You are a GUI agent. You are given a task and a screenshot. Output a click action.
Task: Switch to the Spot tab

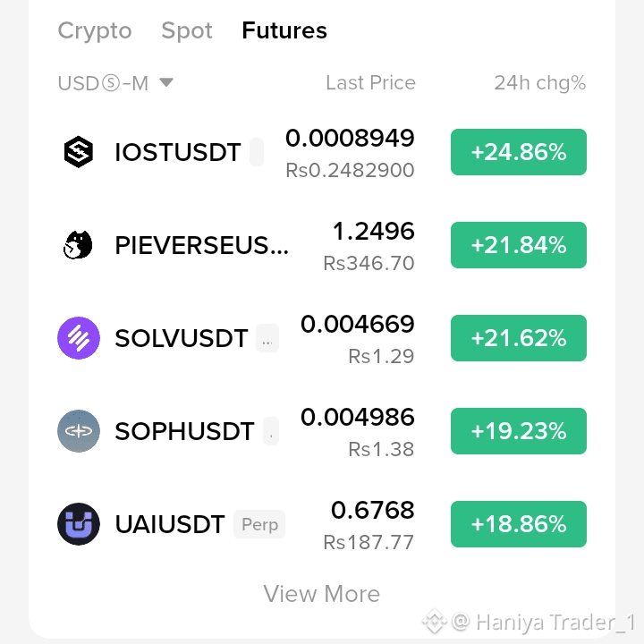click(x=187, y=30)
